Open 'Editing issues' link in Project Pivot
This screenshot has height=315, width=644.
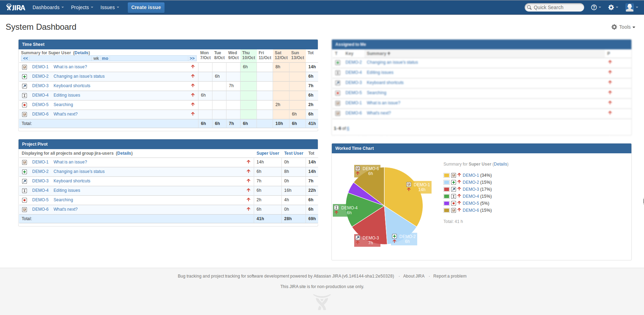point(67,190)
